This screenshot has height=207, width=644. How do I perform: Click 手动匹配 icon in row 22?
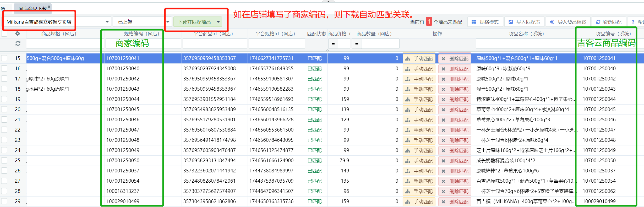tap(408, 130)
